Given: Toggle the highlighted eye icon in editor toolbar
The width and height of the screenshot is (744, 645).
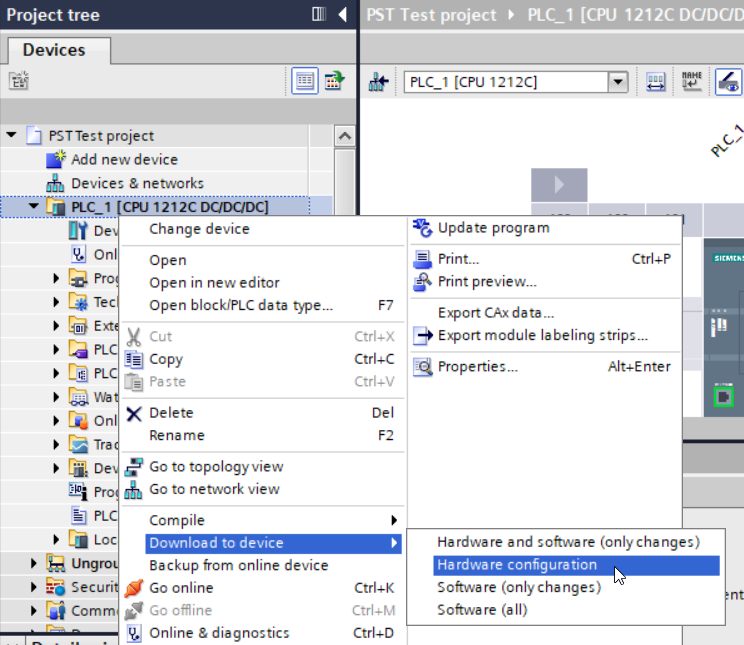Looking at the screenshot, I should (728, 82).
